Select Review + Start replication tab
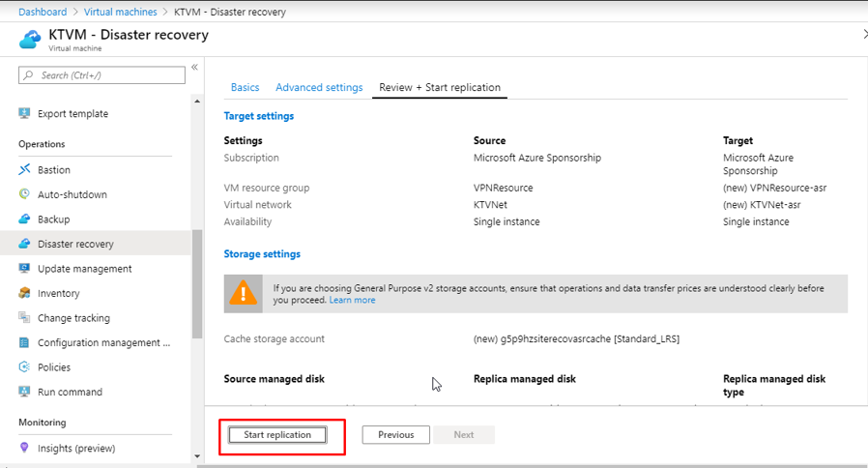Image resolution: width=868 pixels, height=468 pixels. (x=440, y=87)
